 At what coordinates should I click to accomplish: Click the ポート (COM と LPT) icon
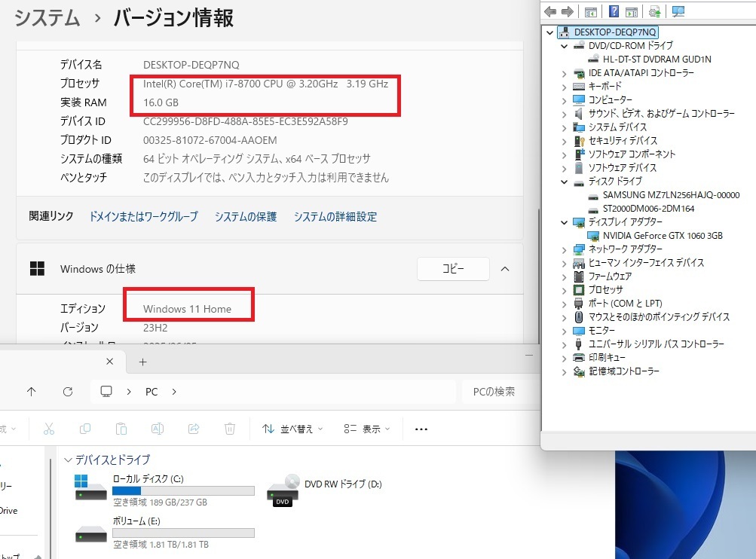[579, 304]
